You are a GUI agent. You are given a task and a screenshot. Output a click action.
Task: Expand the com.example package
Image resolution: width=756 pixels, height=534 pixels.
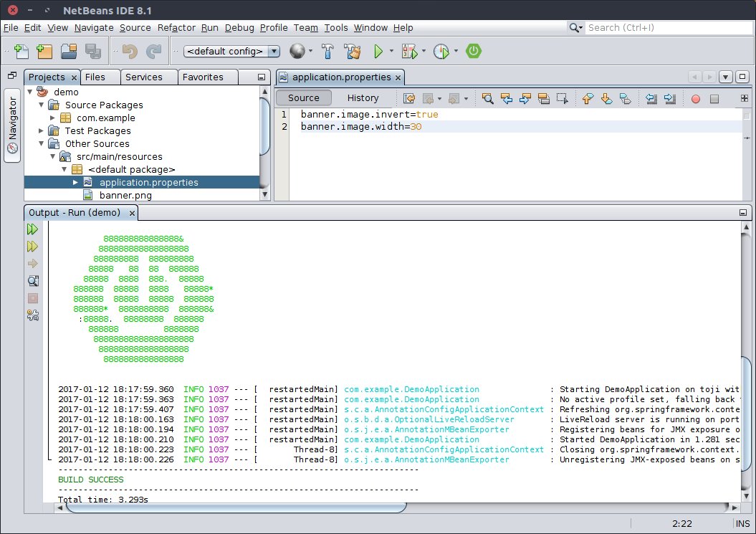pos(52,118)
